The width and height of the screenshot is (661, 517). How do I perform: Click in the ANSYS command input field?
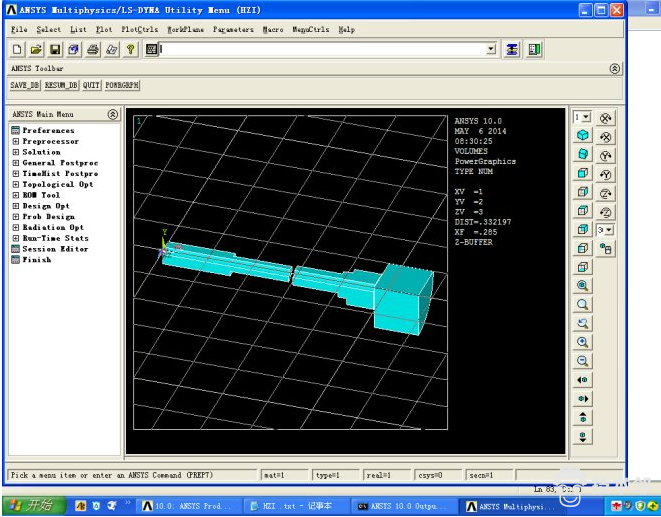tap(320, 49)
